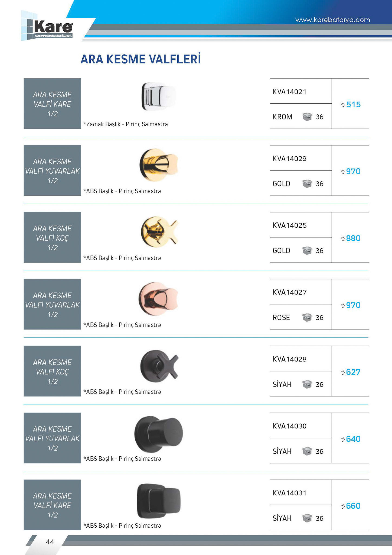This screenshot has width=392, height=555.
Task: Select the gold cross-handle valve image
Action: point(159,231)
